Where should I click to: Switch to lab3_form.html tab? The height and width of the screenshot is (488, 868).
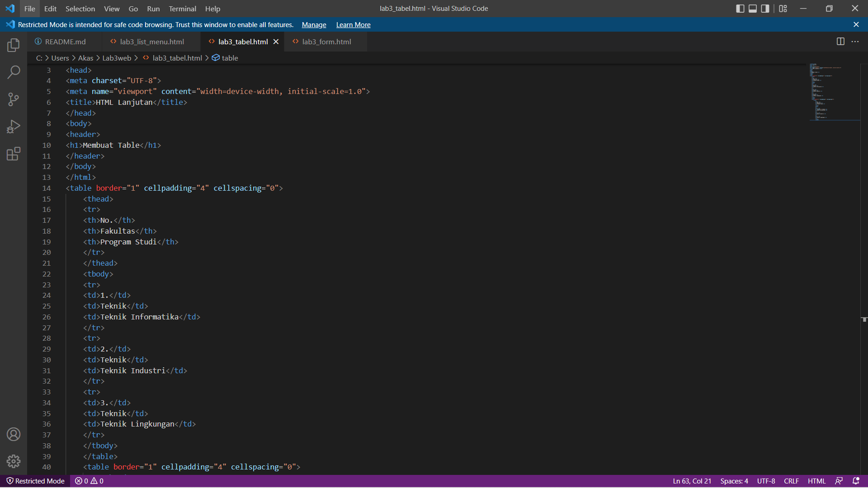pyautogui.click(x=325, y=42)
